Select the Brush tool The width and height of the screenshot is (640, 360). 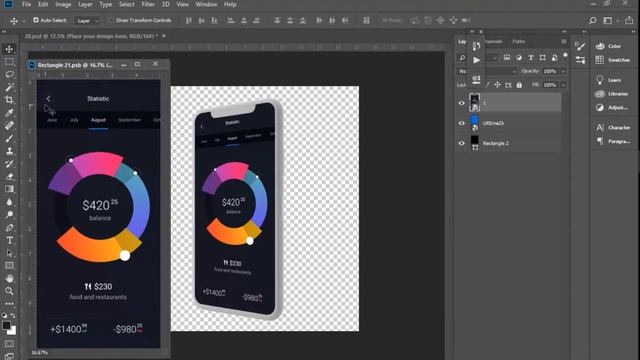click(x=9, y=138)
